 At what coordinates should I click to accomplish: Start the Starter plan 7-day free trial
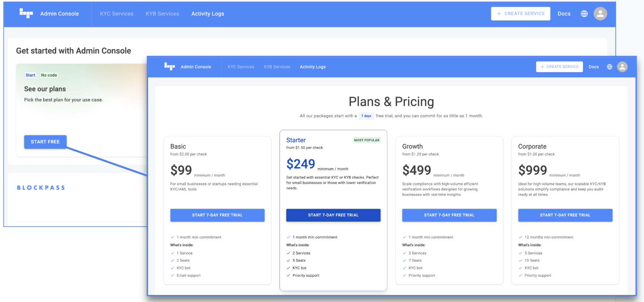(333, 215)
